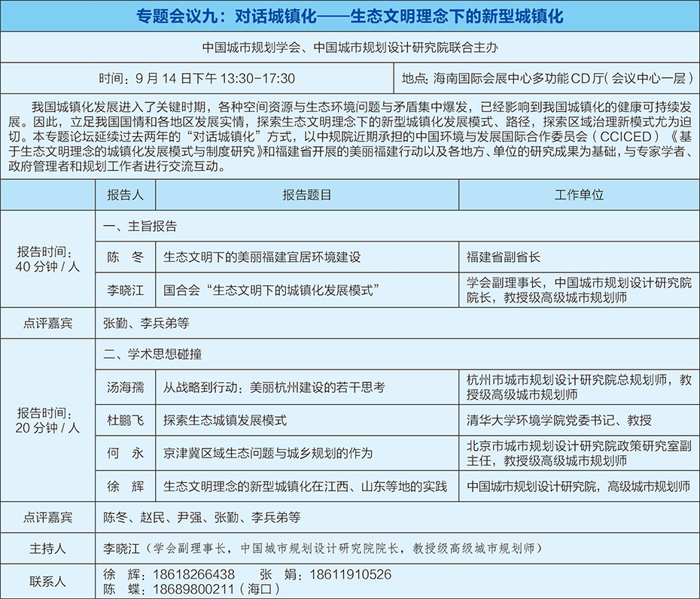Image resolution: width=700 pixels, height=599 pixels.
Task: Click the "主持人" row label
Action: click(x=47, y=548)
